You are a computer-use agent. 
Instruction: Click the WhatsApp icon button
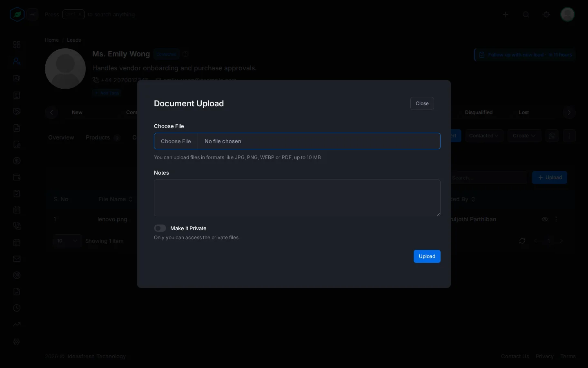(552, 136)
